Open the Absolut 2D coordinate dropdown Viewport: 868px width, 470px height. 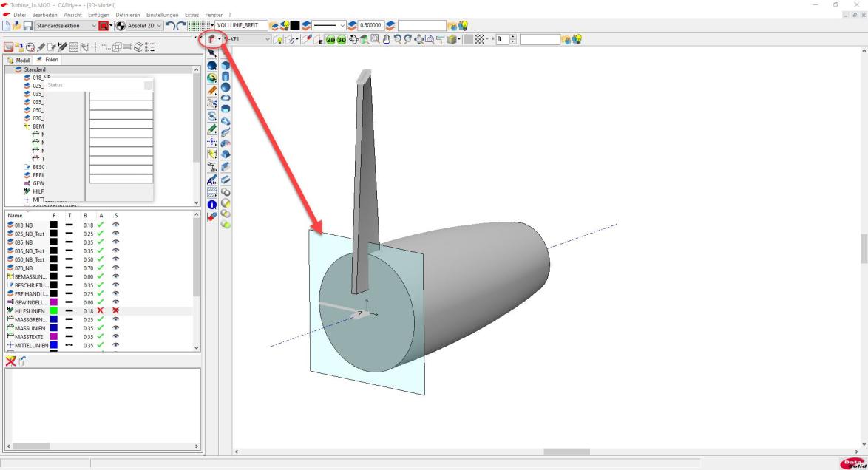(157, 26)
